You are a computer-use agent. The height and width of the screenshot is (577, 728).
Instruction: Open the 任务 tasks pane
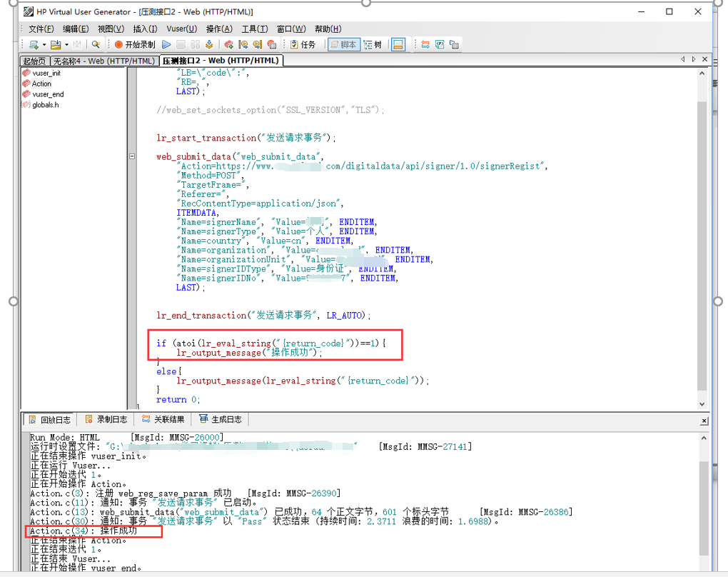pos(303,44)
